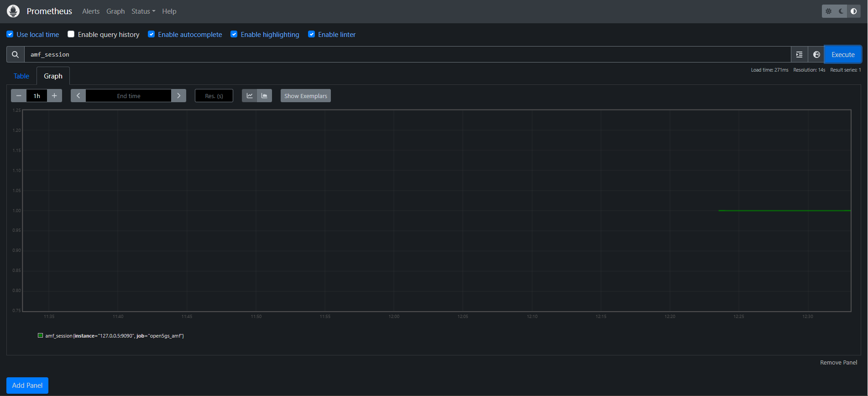Image resolution: width=868 pixels, height=396 pixels.
Task: Select the dark theme moon icon
Action: click(841, 11)
